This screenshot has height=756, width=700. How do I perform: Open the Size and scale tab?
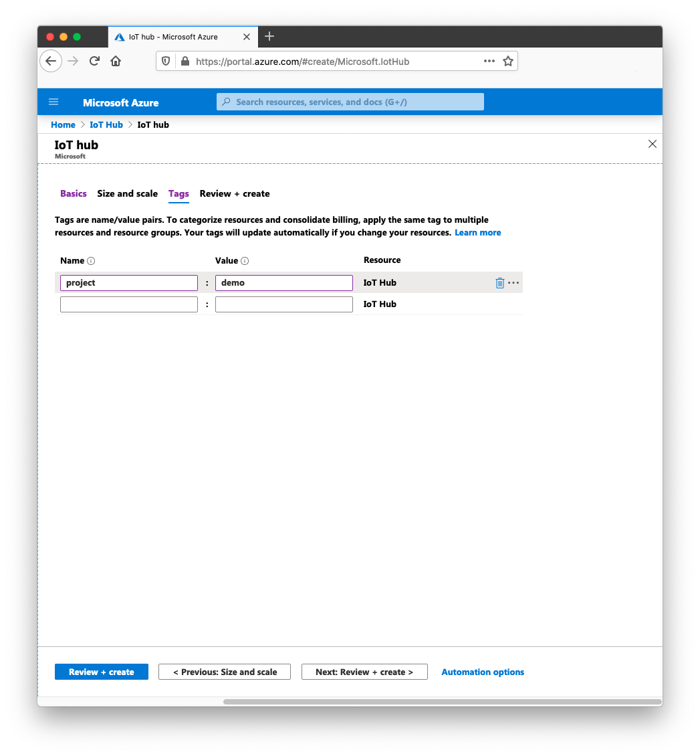(x=127, y=193)
